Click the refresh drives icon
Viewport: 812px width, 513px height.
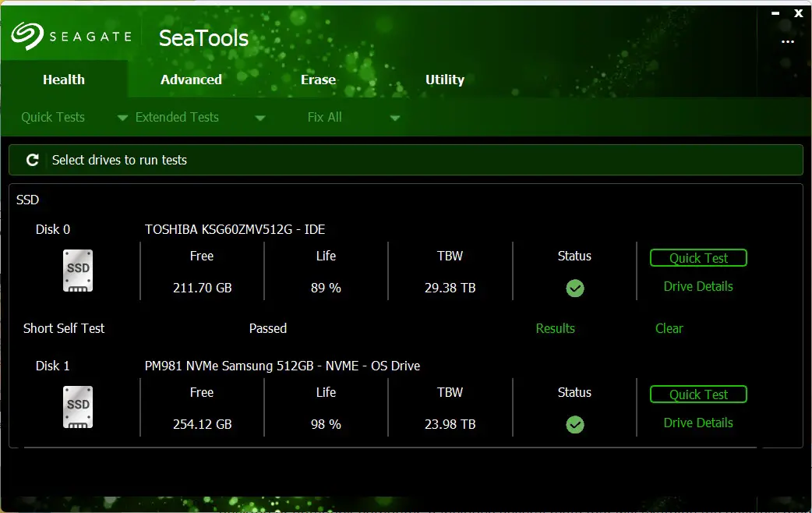click(32, 160)
